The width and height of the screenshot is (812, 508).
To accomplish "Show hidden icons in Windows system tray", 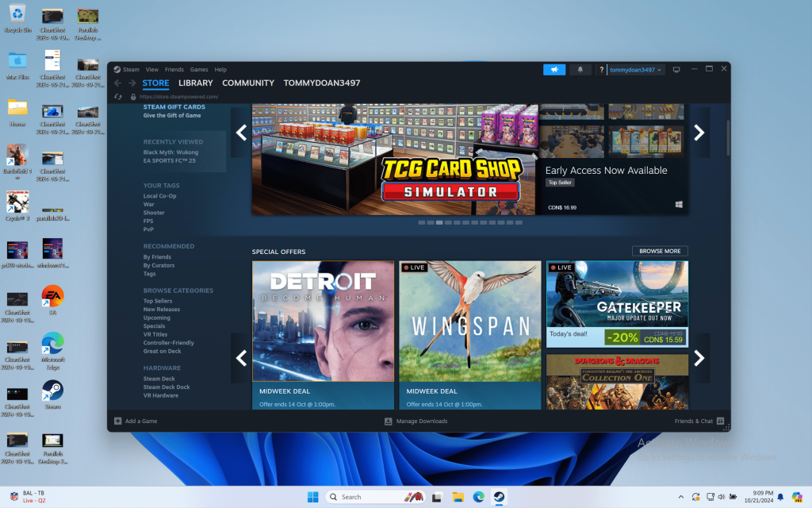I will click(x=681, y=497).
